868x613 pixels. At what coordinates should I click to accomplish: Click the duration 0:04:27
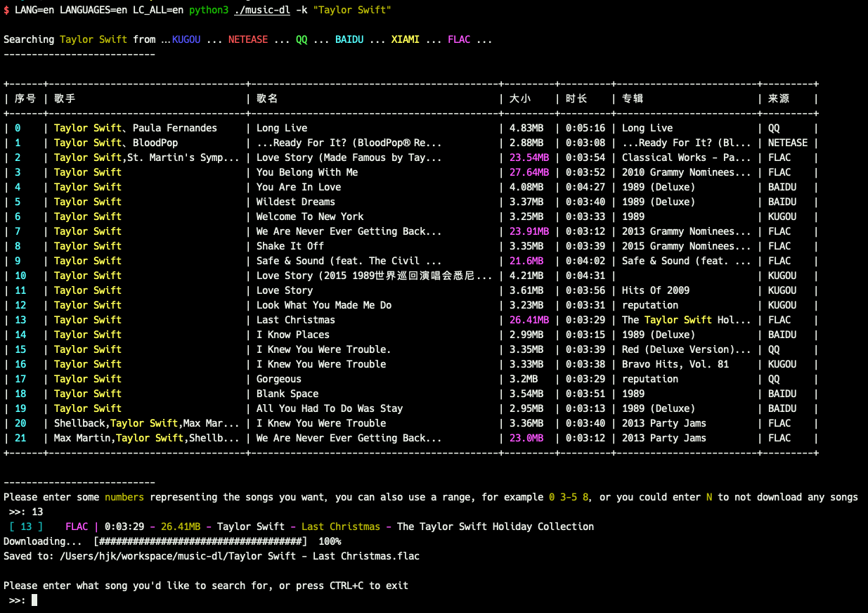(585, 187)
